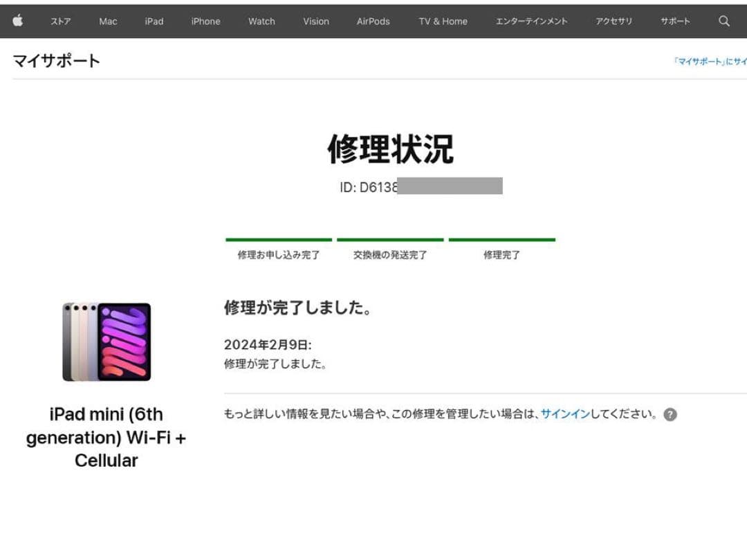Open the サポート menu item

click(x=675, y=21)
